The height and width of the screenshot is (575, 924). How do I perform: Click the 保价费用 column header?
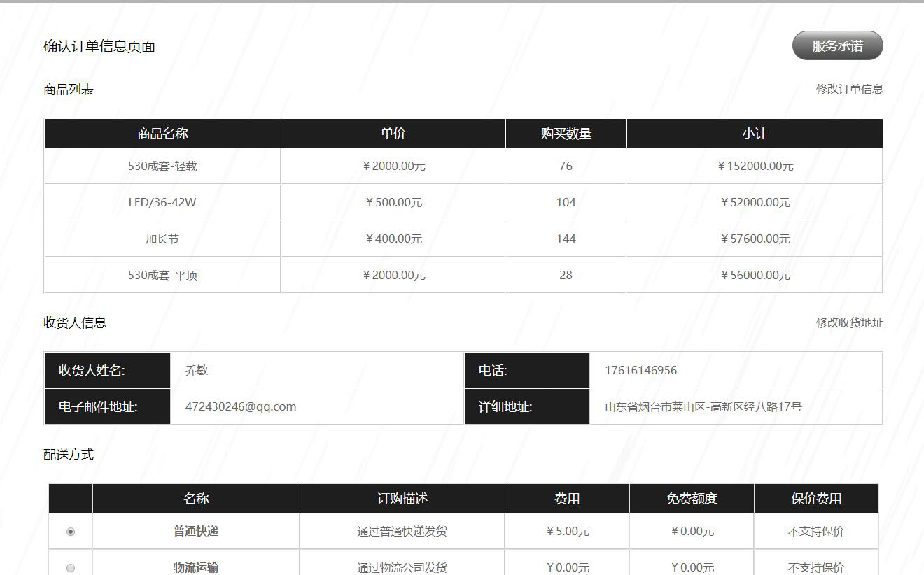click(816, 499)
